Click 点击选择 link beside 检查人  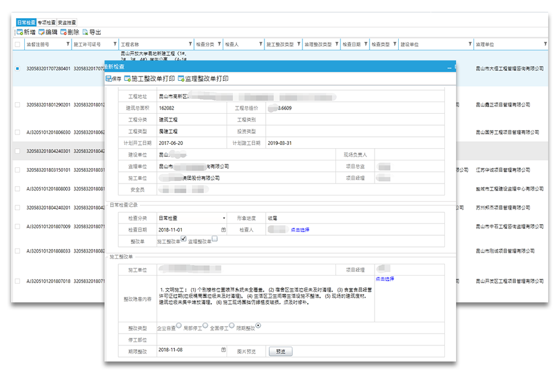click(x=300, y=230)
